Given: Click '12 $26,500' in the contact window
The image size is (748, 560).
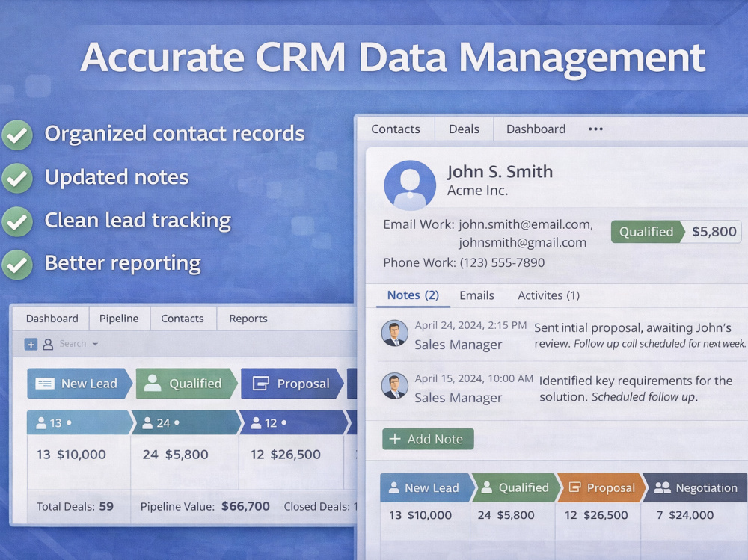Looking at the screenshot, I should (596, 515).
